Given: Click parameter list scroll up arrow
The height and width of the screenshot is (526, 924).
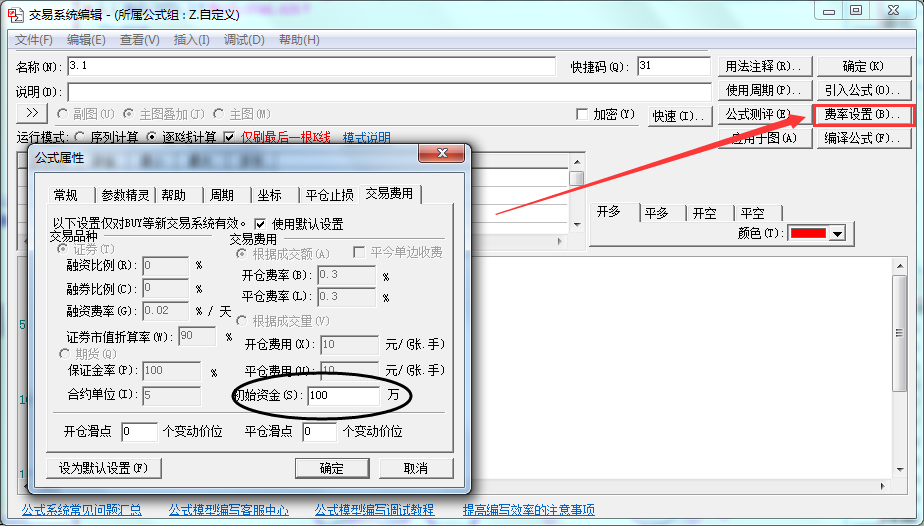Looking at the screenshot, I should (x=577, y=162).
